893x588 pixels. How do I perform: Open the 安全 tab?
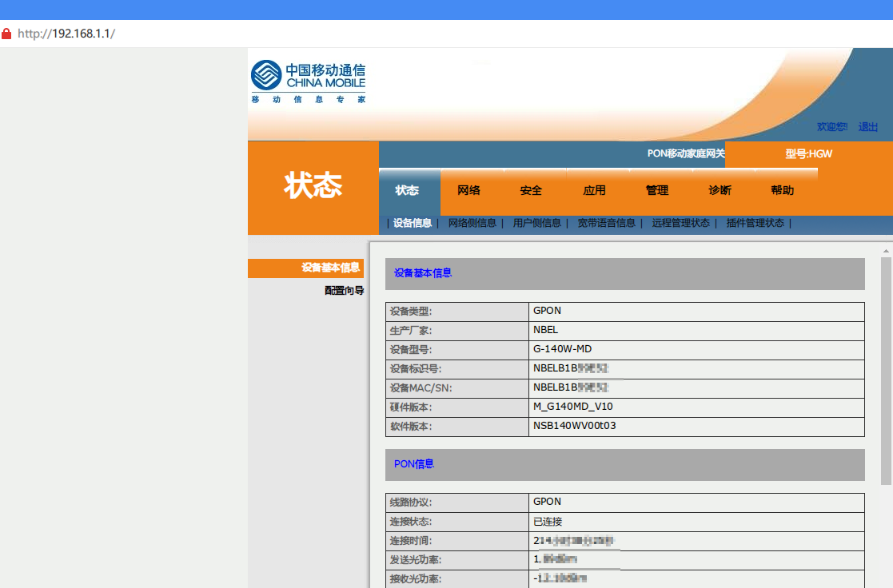531,190
